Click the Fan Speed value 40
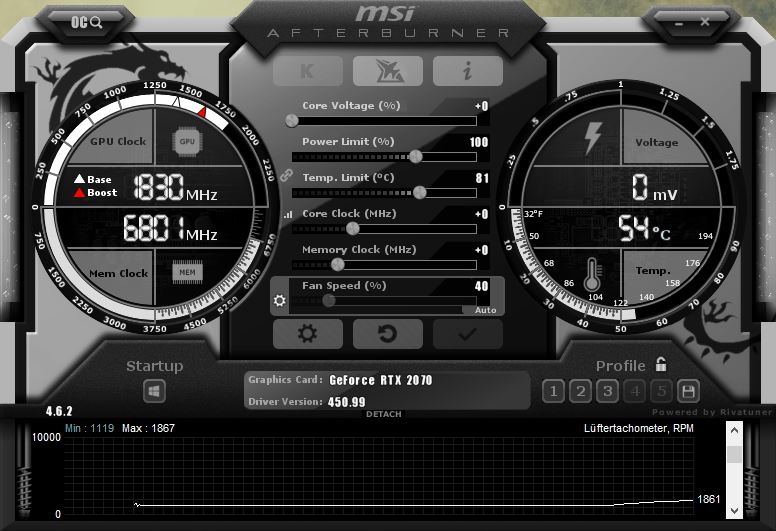 click(x=482, y=286)
